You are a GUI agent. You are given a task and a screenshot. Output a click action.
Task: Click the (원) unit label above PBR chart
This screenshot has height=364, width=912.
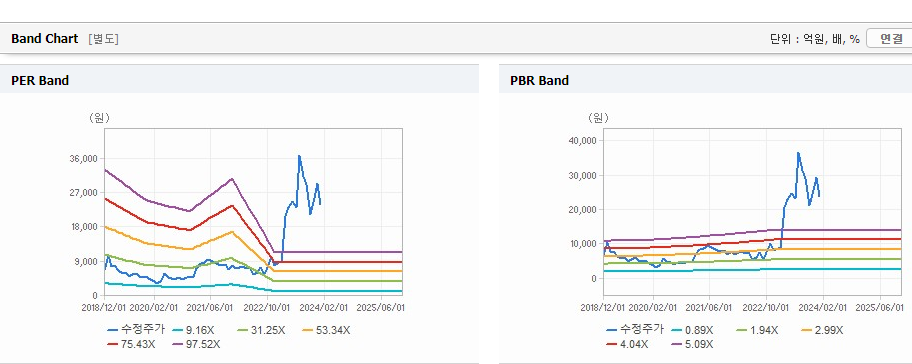click(x=598, y=118)
